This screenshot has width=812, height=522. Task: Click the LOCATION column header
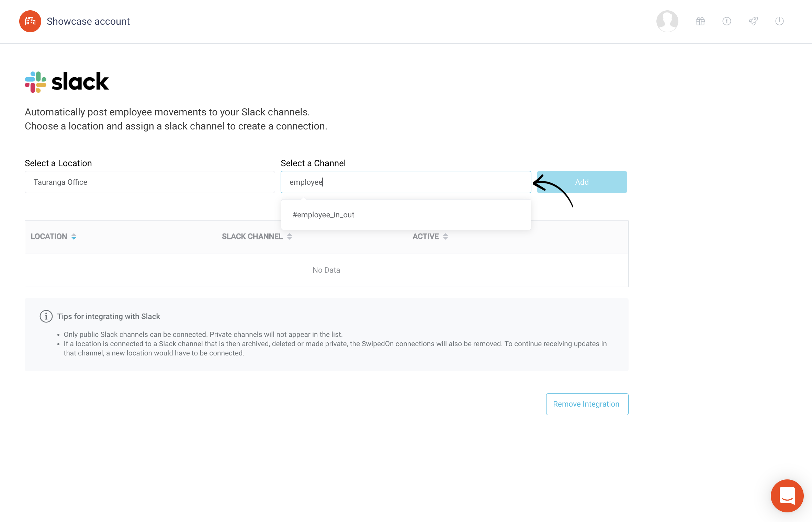click(x=49, y=237)
